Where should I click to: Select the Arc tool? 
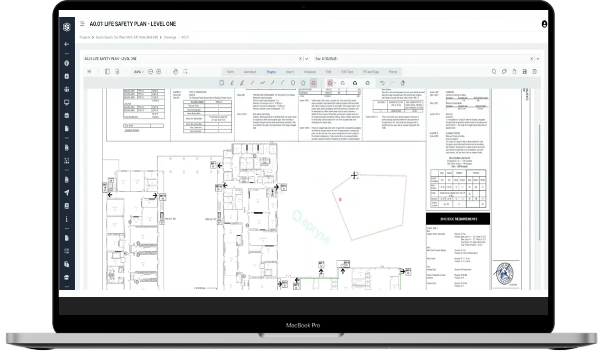click(283, 83)
